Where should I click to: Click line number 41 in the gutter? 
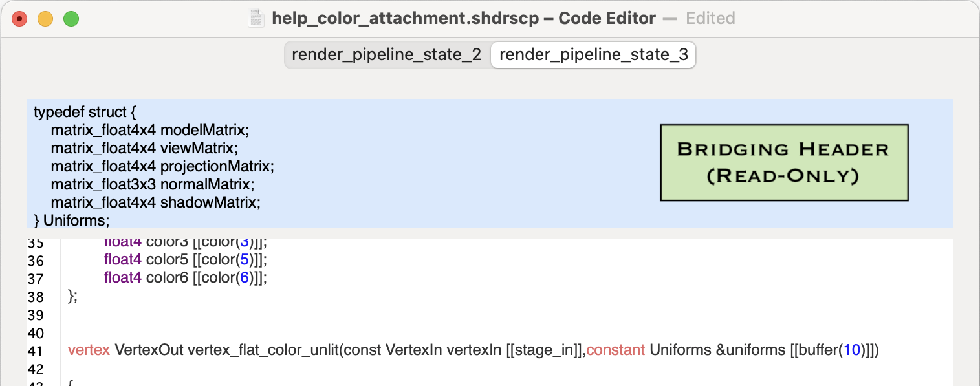point(36,351)
